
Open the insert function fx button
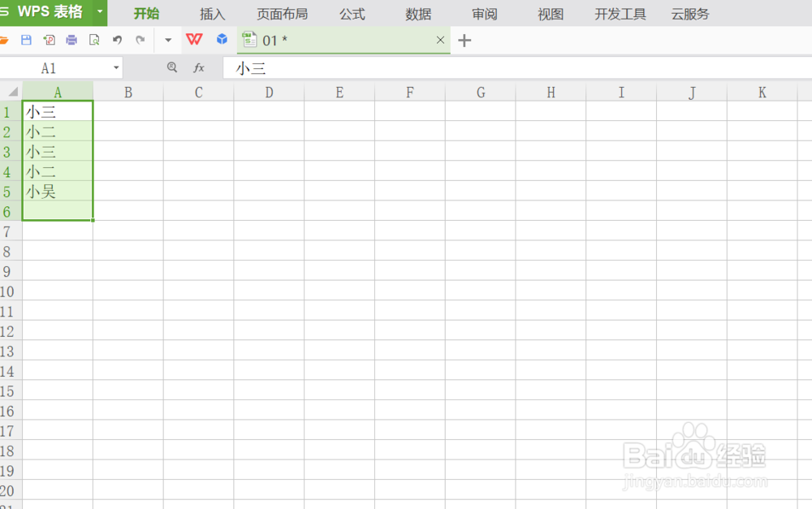pyautogui.click(x=199, y=68)
